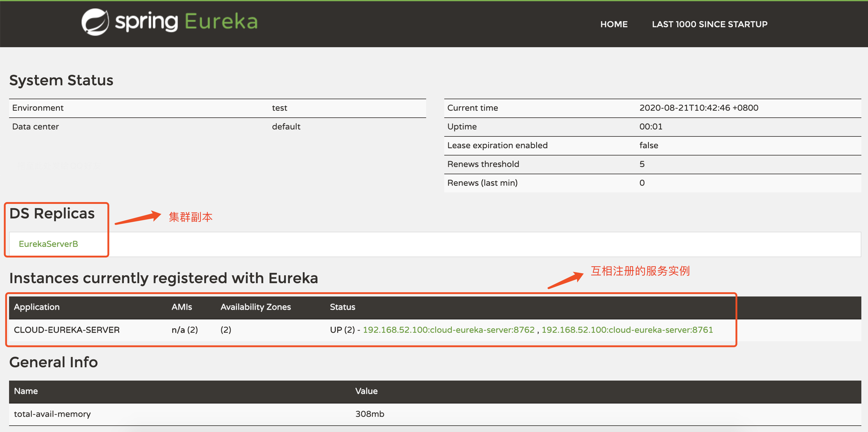Select the Environment label cell

click(38, 108)
